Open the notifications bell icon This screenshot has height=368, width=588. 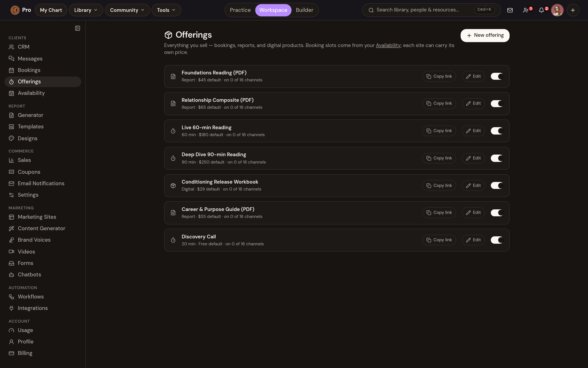coord(542,10)
